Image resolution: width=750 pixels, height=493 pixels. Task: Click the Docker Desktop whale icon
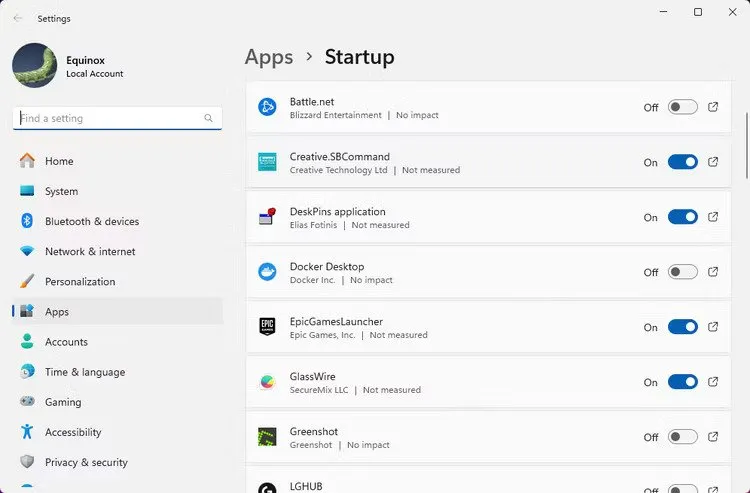click(267, 272)
